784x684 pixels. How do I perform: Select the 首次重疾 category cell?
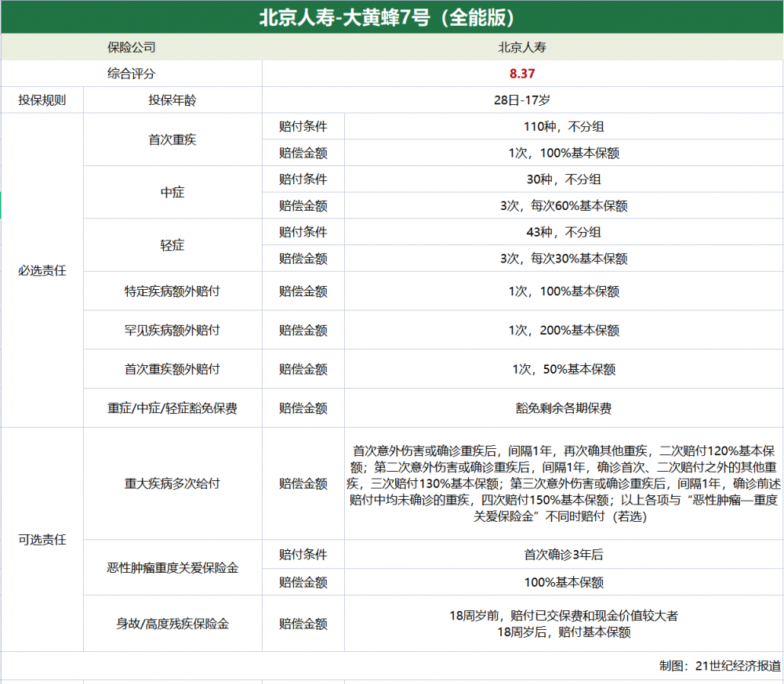click(x=172, y=139)
